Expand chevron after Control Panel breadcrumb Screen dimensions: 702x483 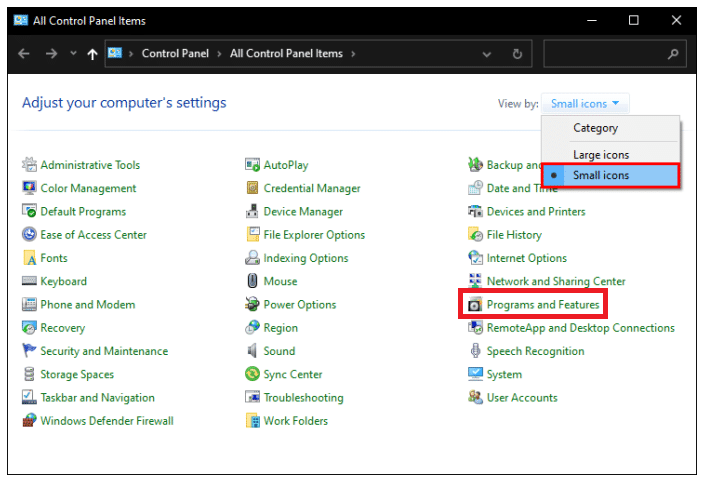click(x=219, y=54)
